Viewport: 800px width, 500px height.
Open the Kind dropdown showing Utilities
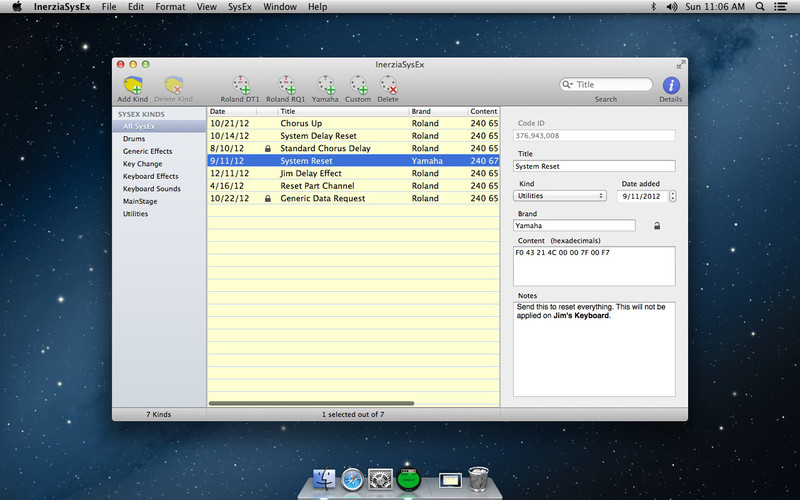pos(559,196)
